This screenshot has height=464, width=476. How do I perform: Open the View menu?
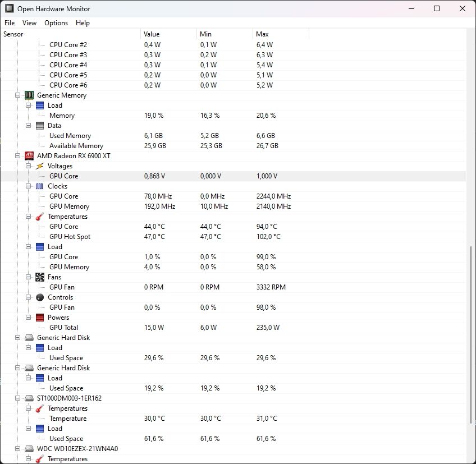(x=29, y=23)
